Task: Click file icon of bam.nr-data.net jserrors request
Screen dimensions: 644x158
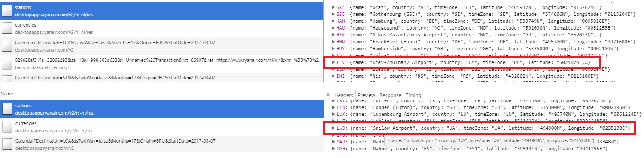Action: click(x=6, y=64)
